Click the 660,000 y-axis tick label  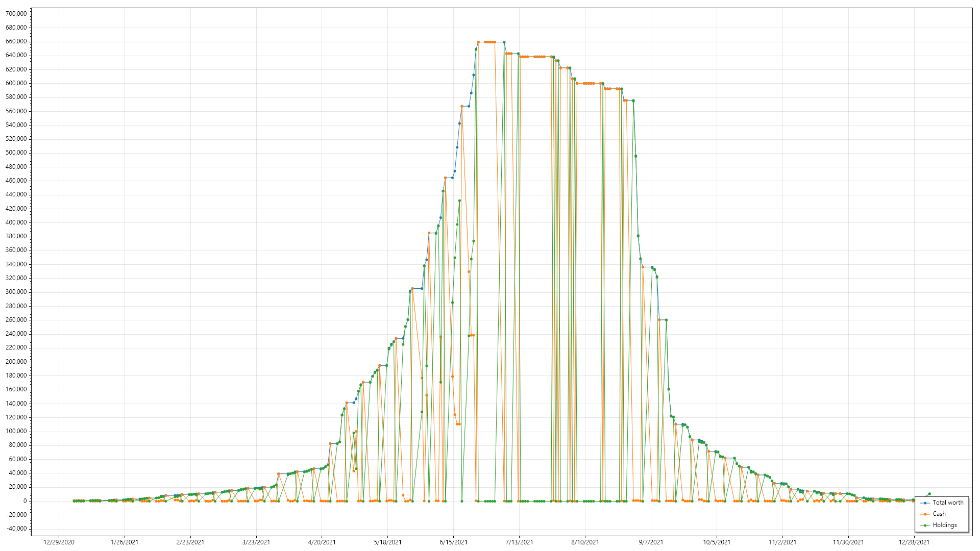[16, 41]
